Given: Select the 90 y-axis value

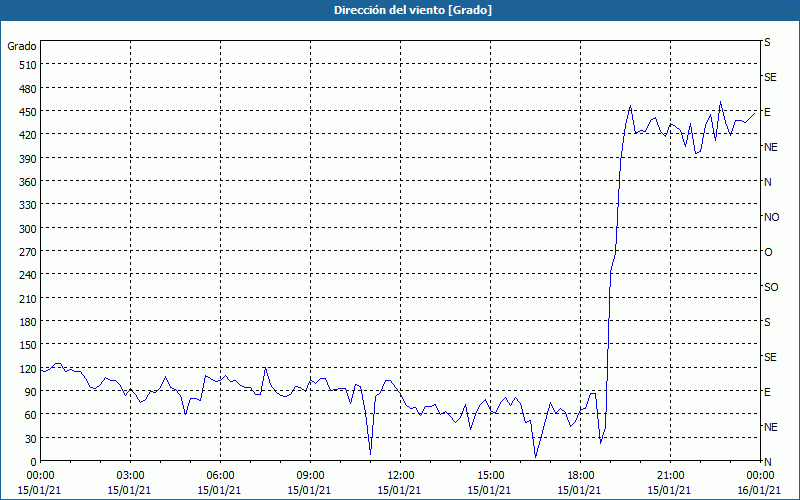Looking at the screenshot, I should point(31,392).
